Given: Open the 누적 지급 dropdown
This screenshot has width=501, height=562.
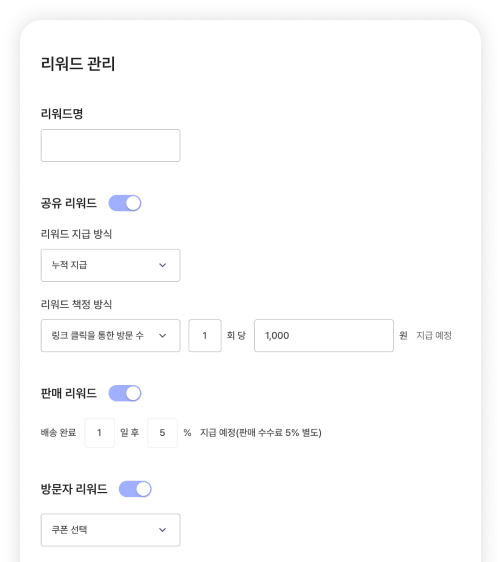Looking at the screenshot, I should coord(110,265).
